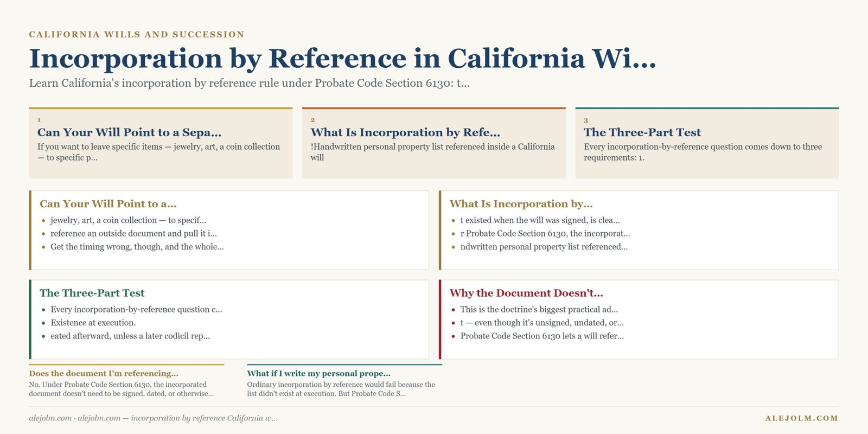The height and width of the screenshot is (434, 868).
Task: Click card text '!Handwritten personal property list referenced'
Action: pos(432,152)
